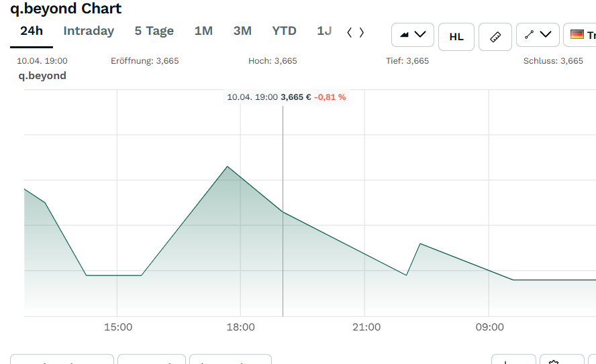Open the German flag exchange selector
Image resolution: width=596 pixels, height=364 pixels.
click(x=581, y=35)
